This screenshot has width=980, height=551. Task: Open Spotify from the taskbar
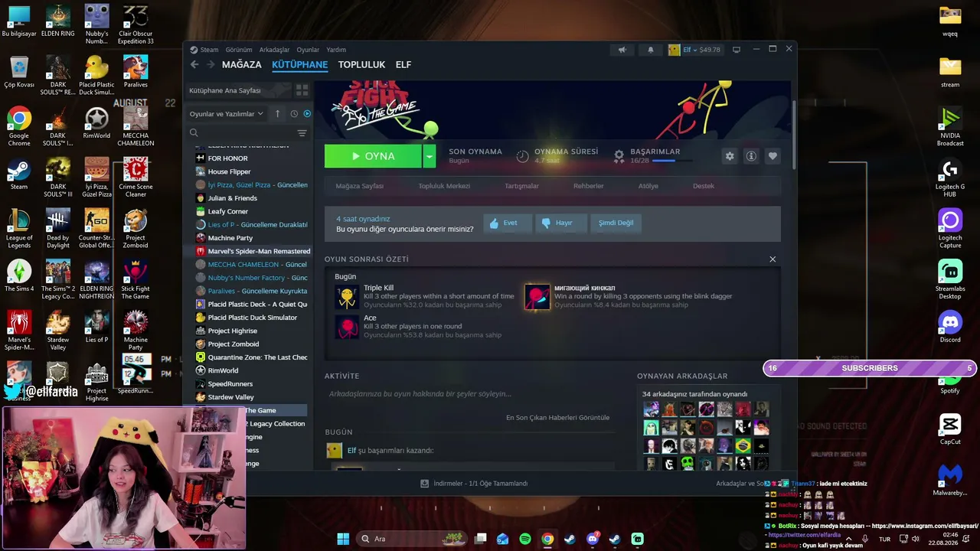tap(525, 539)
